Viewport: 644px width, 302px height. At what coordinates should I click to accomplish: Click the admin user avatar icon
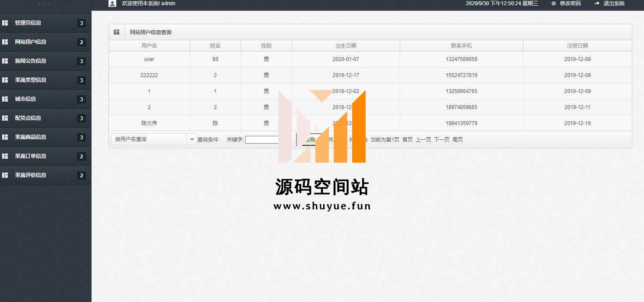coord(112,3)
